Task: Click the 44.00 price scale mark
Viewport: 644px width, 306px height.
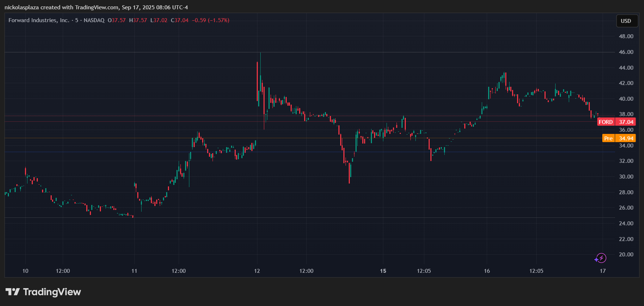Action: pyautogui.click(x=626, y=68)
